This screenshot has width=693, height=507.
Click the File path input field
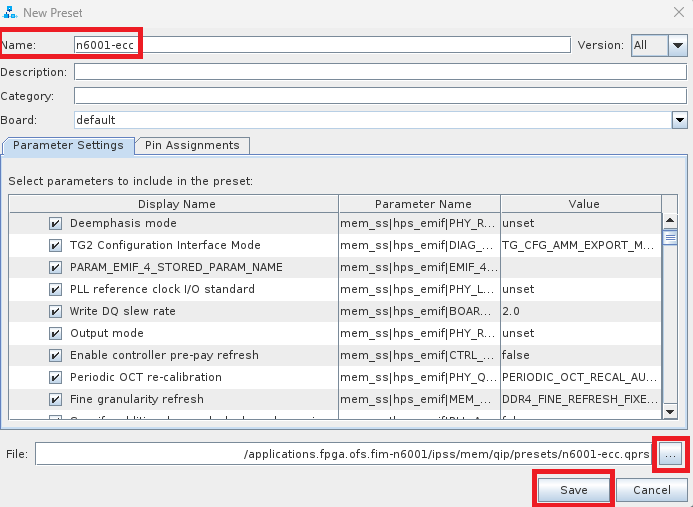point(345,454)
